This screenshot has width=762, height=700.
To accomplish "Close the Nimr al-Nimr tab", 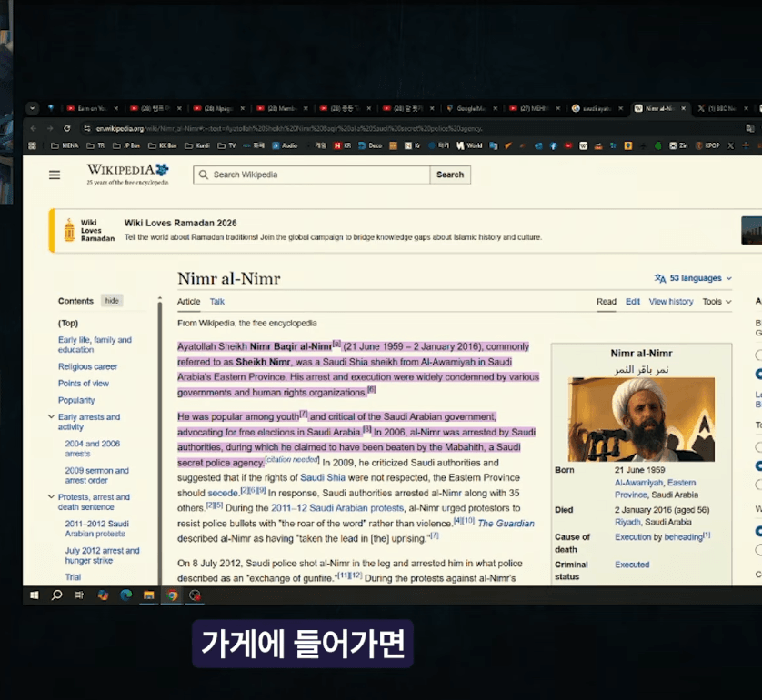I will [683, 108].
